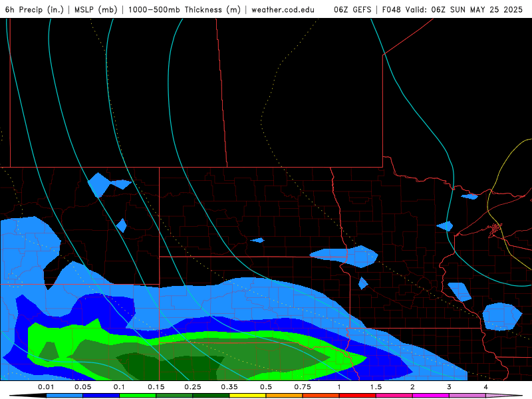
Task: Click the '6h Precip (in.)' title text
Action: pyautogui.click(x=35, y=10)
